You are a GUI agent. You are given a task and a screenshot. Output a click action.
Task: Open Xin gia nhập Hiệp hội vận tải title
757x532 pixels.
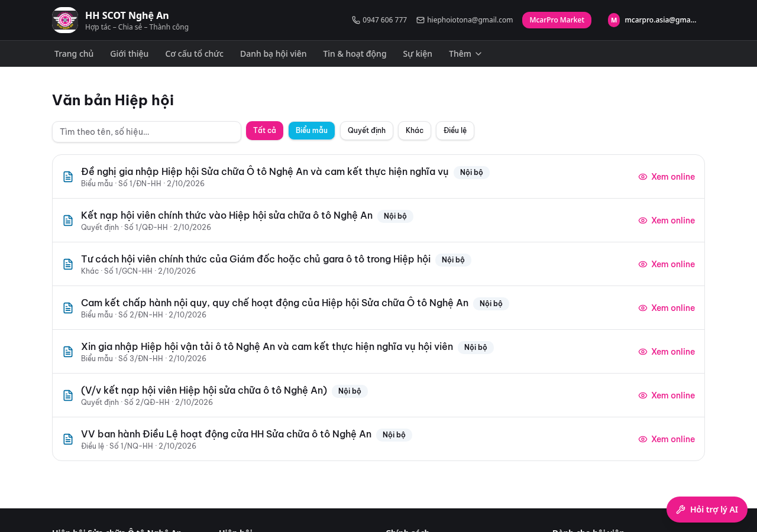point(267,346)
